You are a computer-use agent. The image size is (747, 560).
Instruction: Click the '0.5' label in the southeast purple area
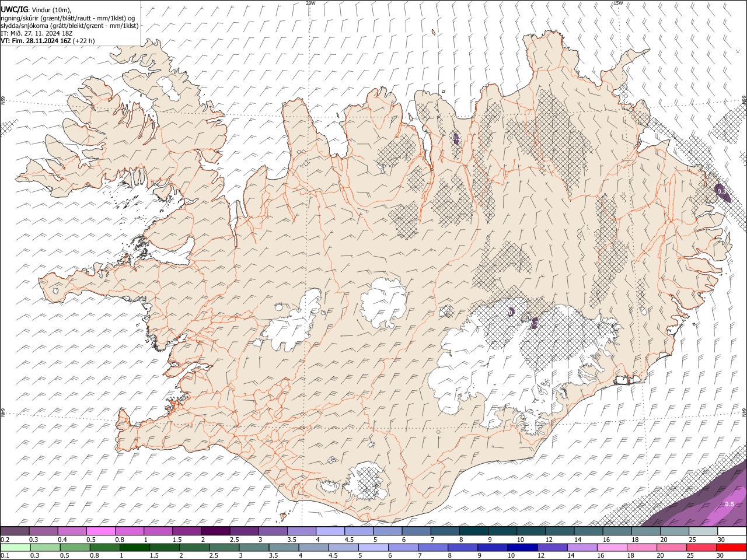[729, 504]
